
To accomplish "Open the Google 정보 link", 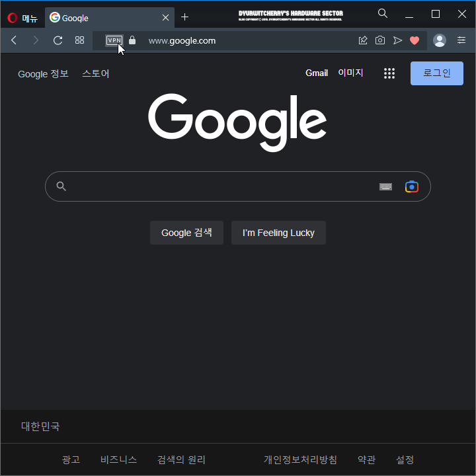I will tap(43, 74).
